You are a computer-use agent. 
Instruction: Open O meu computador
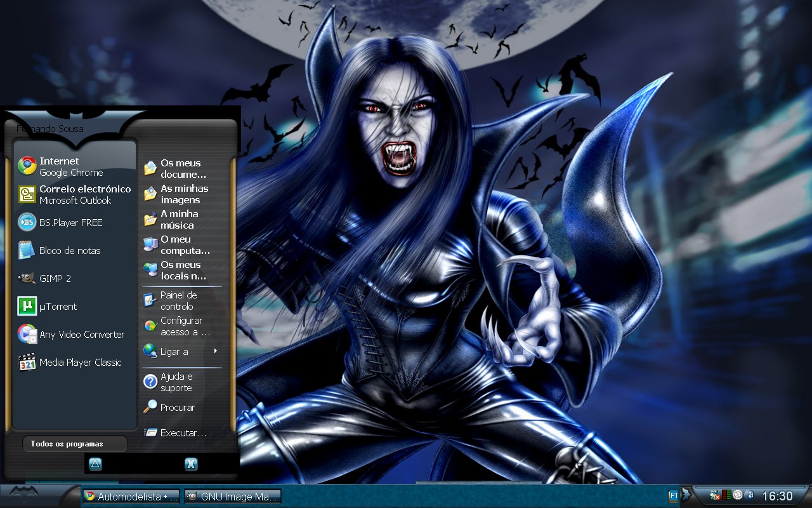coord(181,245)
